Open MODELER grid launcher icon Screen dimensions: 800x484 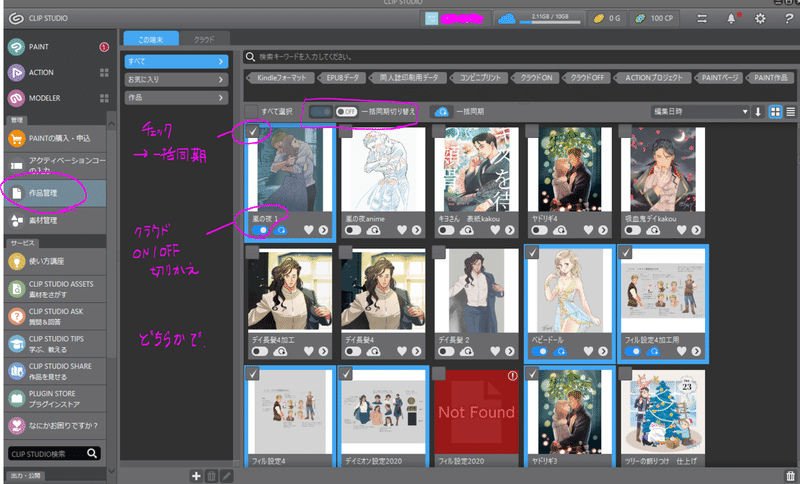point(105,98)
